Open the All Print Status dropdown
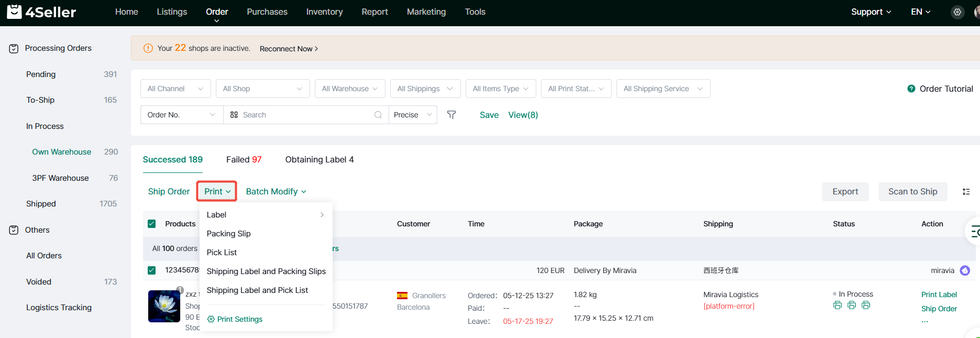 [x=576, y=89]
